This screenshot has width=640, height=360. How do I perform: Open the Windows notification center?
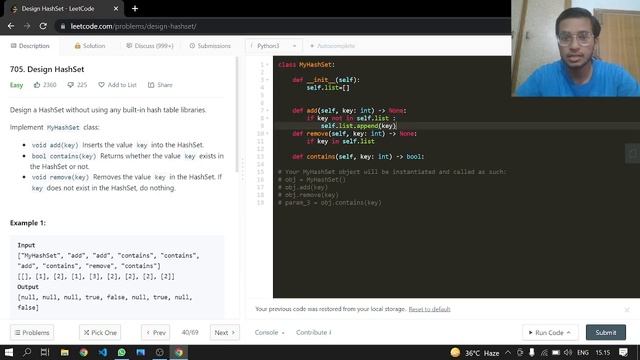623,352
